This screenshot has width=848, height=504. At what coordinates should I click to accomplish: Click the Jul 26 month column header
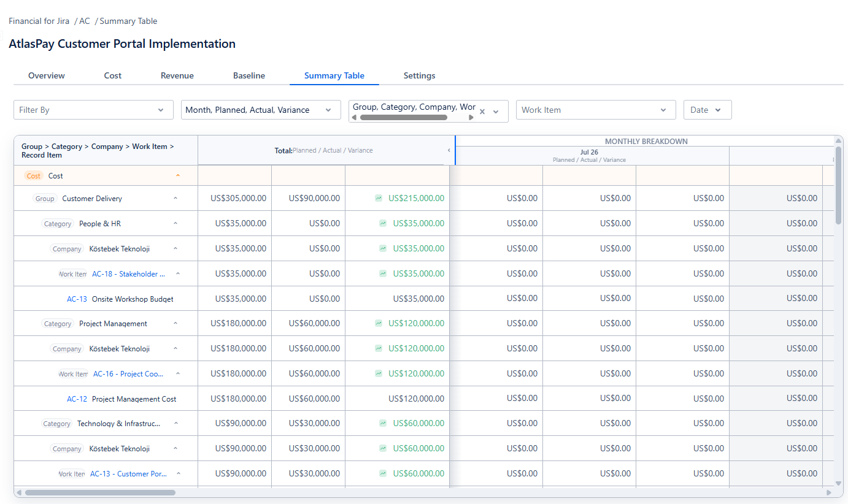click(x=589, y=156)
